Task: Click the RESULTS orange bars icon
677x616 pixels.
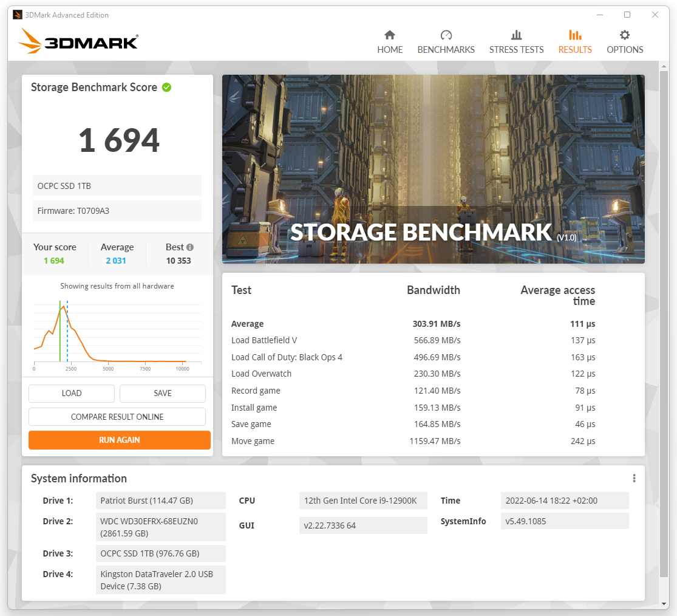Action: pos(574,35)
